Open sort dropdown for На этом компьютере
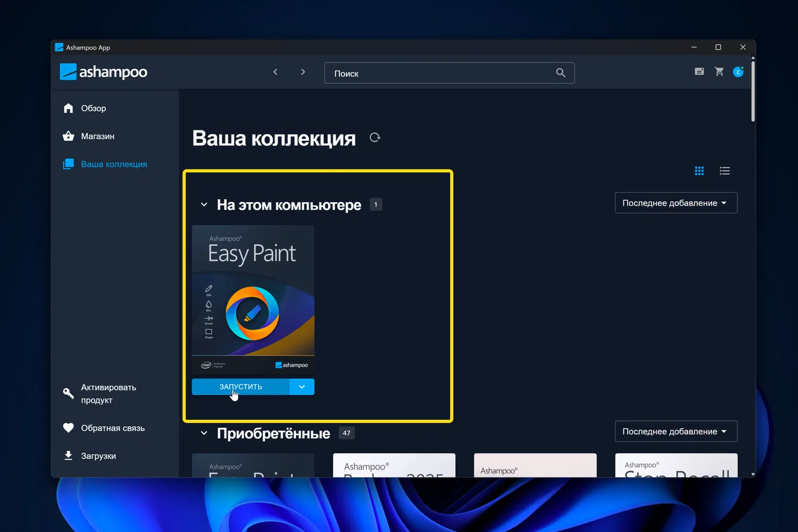 point(676,203)
